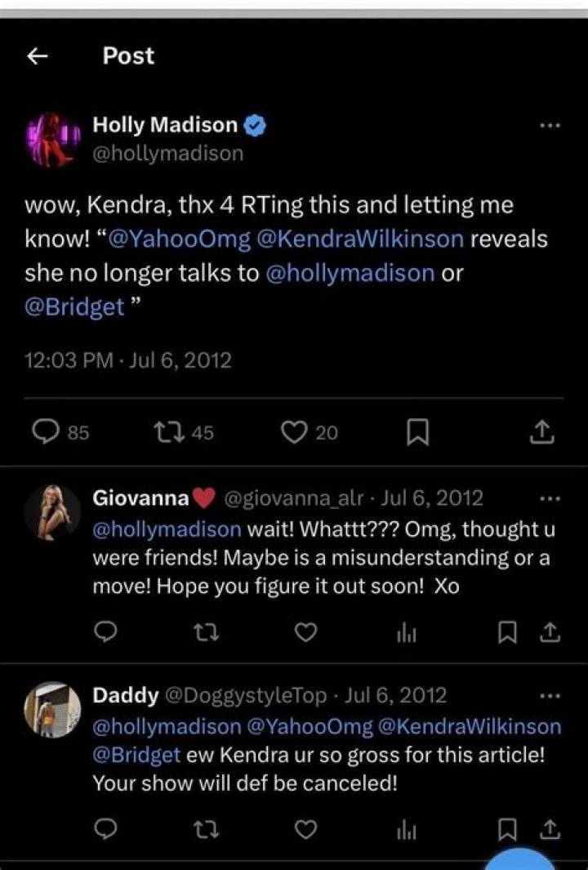Screen dimensions: 588x870
Task: Share Daddy's reply
Action: click(551, 829)
